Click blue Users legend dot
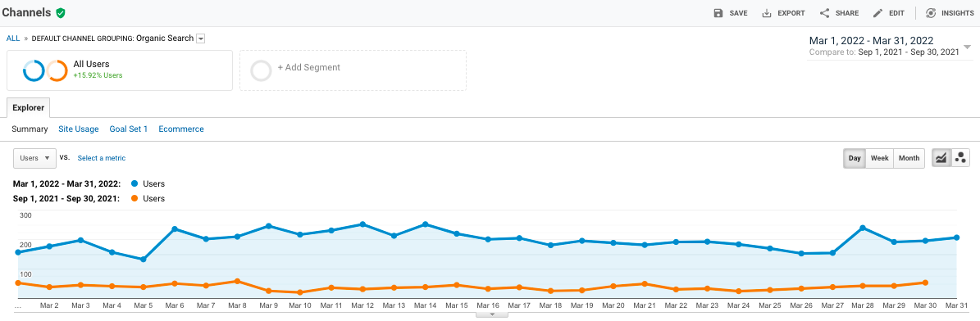Screen dimensions: 980x321 pos(134,183)
